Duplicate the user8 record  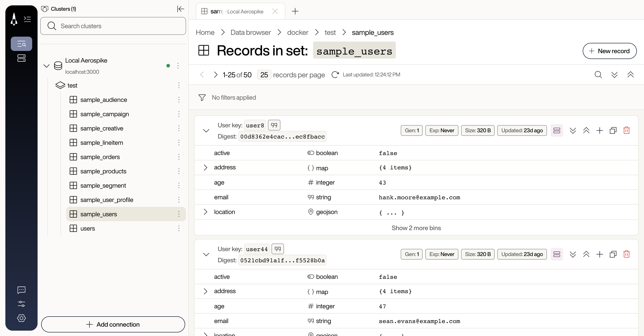(x=613, y=130)
